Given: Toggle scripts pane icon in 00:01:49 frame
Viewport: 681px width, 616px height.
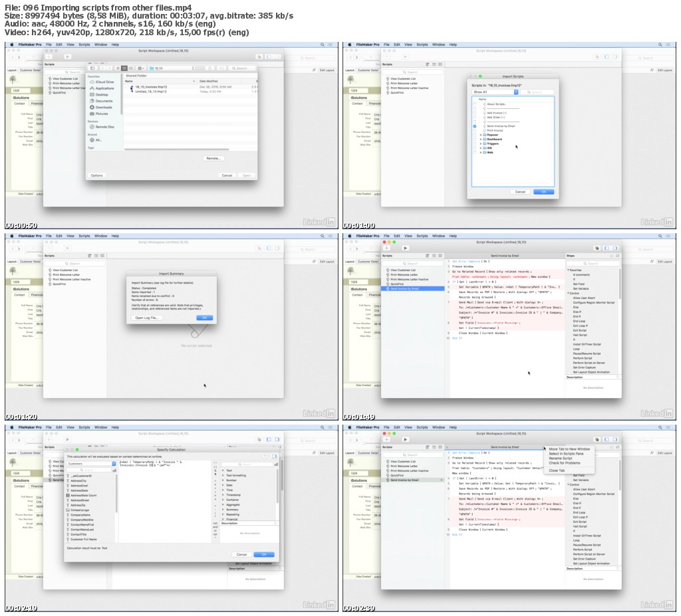Looking at the screenshot, I should pyautogui.click(x=607, y=248).
